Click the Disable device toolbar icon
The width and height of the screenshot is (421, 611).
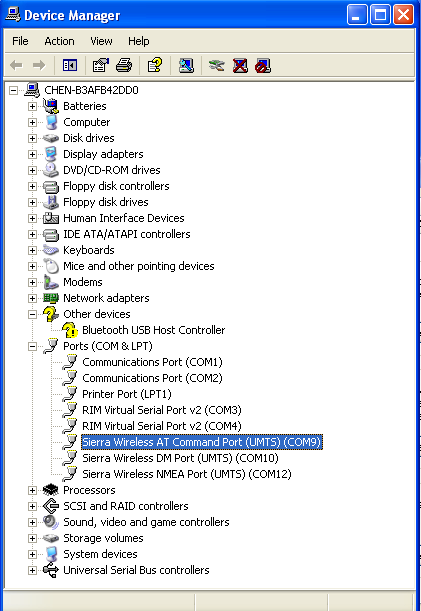tap(263, 65)
